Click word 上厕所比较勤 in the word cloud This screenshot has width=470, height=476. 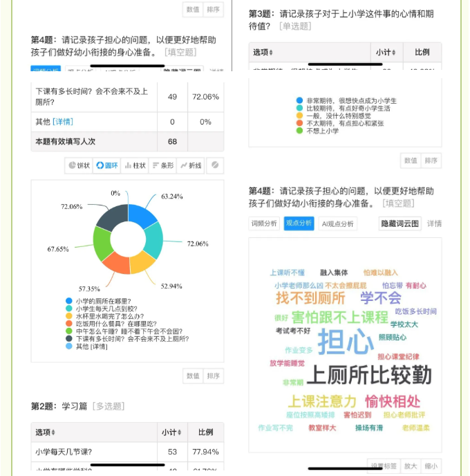pyautogui.click(x=369, y=375)
